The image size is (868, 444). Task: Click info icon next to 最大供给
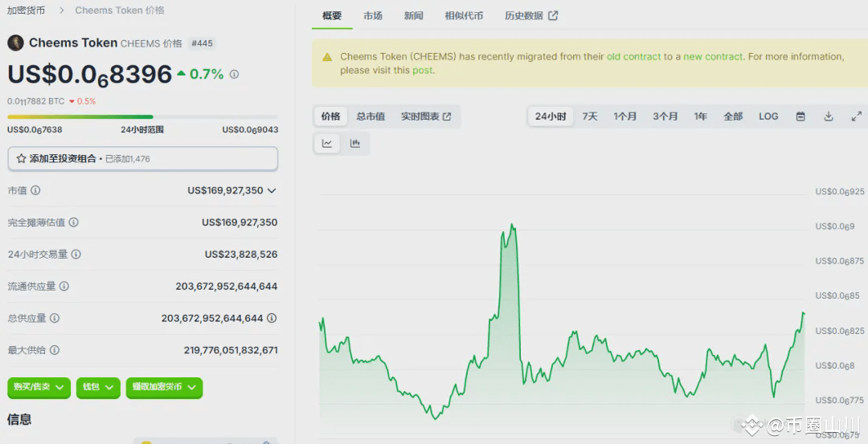(x=55, y=350)
